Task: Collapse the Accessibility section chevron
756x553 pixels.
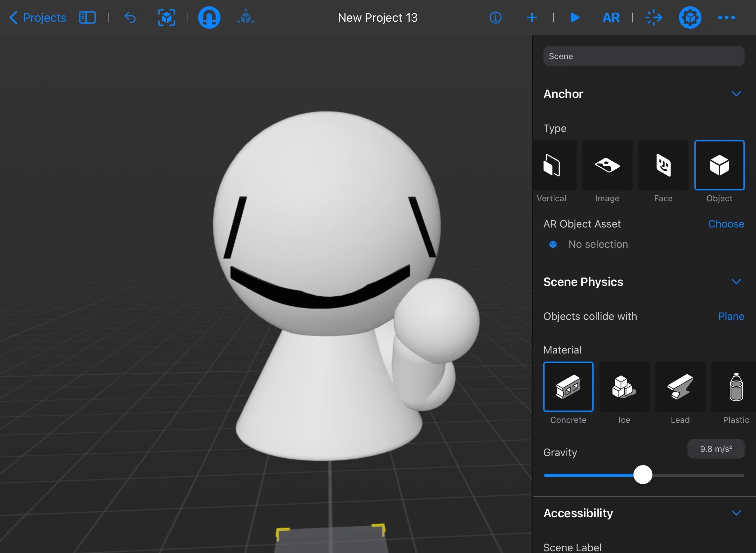Action: [736, 513]
